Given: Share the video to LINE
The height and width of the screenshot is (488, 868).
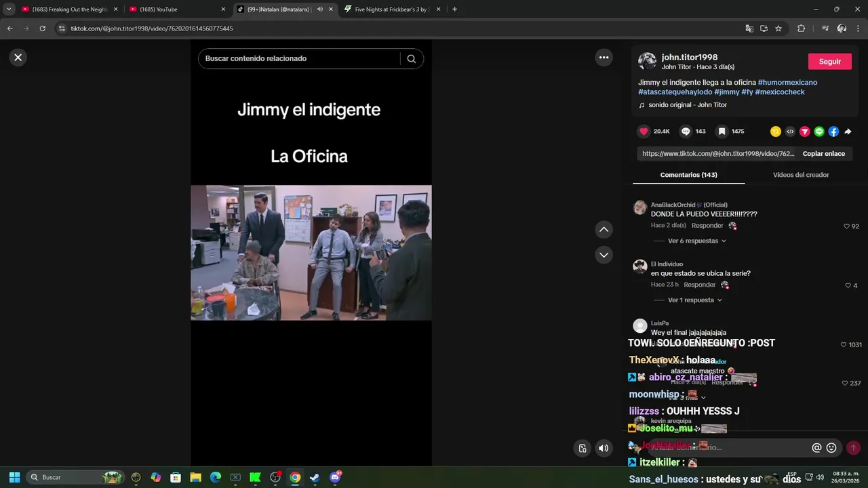Looking at the screenshot, I should coord(819,131).
